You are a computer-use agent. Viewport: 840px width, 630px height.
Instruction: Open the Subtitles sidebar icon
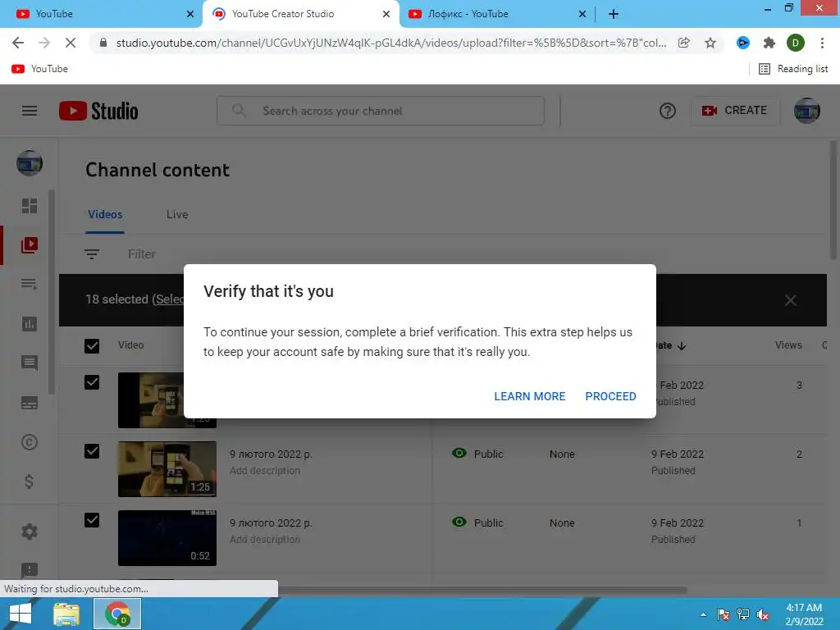[30, 402]
